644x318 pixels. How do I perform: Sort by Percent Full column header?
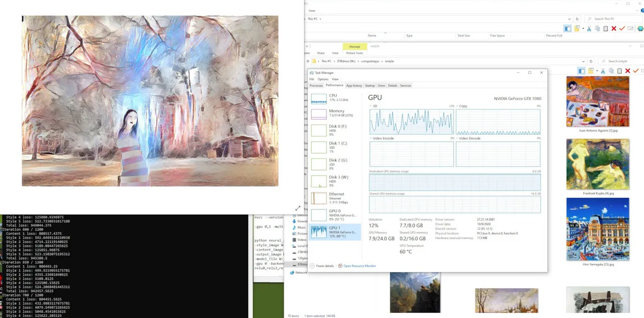[x=554, y=36]
